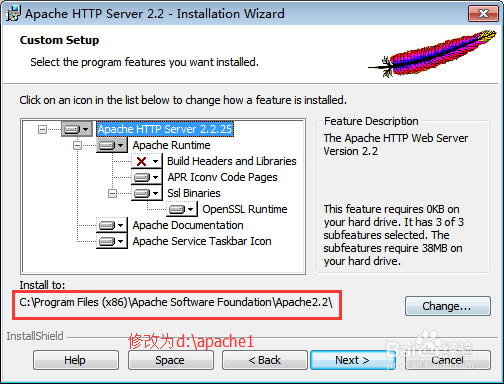Click the Help button
504x384 pixels.
(x=76, y=360)
